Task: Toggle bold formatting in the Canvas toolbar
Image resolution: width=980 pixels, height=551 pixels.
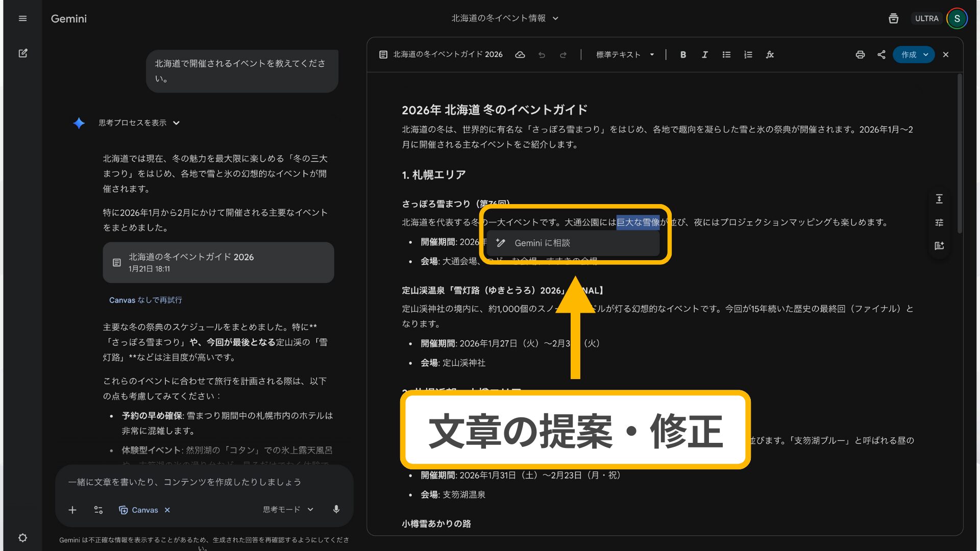Action: click(x=683, y=55)
